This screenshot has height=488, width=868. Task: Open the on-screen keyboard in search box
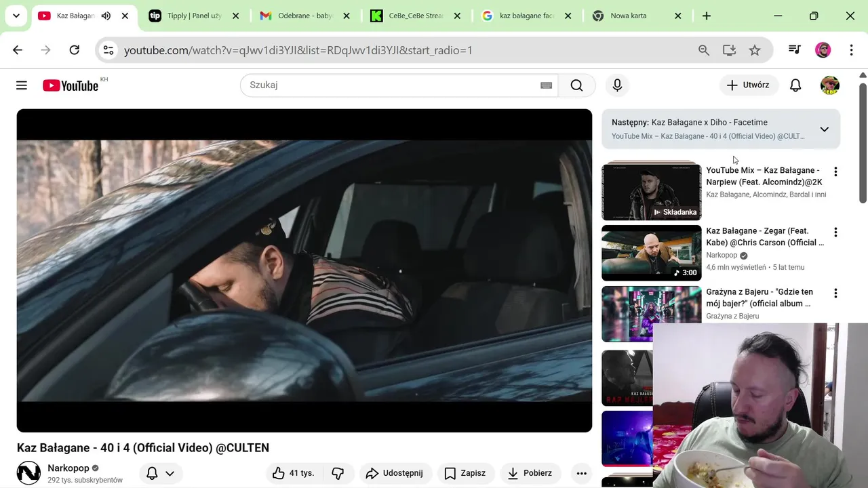click(546, 85)
